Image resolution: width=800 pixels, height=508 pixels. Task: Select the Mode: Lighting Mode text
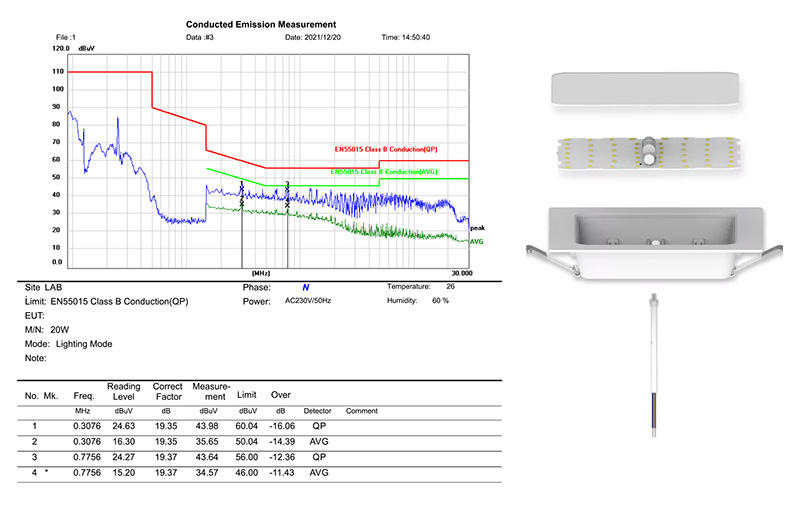(x=68, y=343)
